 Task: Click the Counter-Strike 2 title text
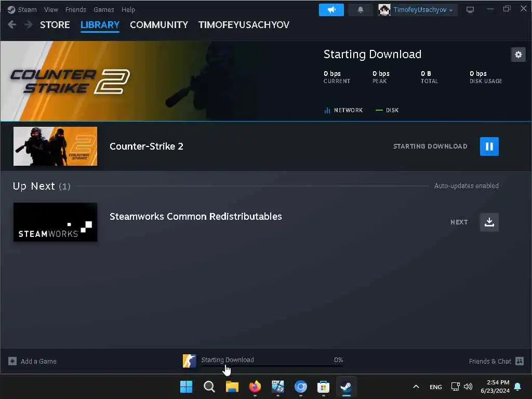tap(146, 146)
